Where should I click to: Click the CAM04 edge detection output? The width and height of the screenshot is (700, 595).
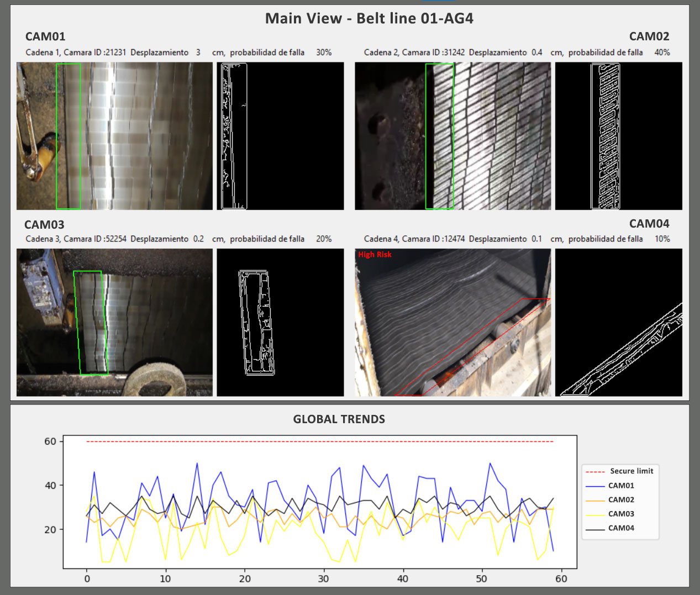618,322
